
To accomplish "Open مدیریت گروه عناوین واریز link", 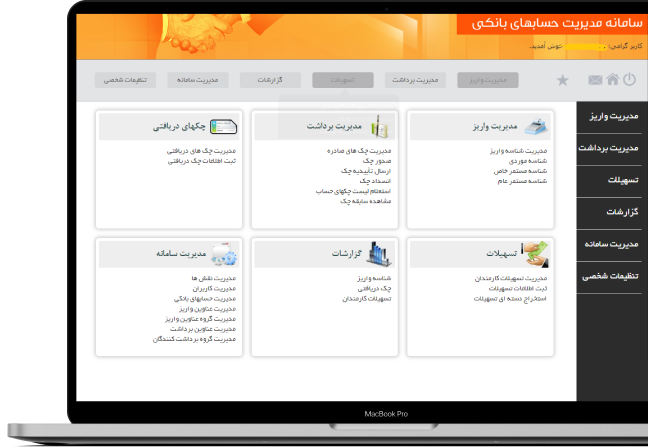I will 200,319.
